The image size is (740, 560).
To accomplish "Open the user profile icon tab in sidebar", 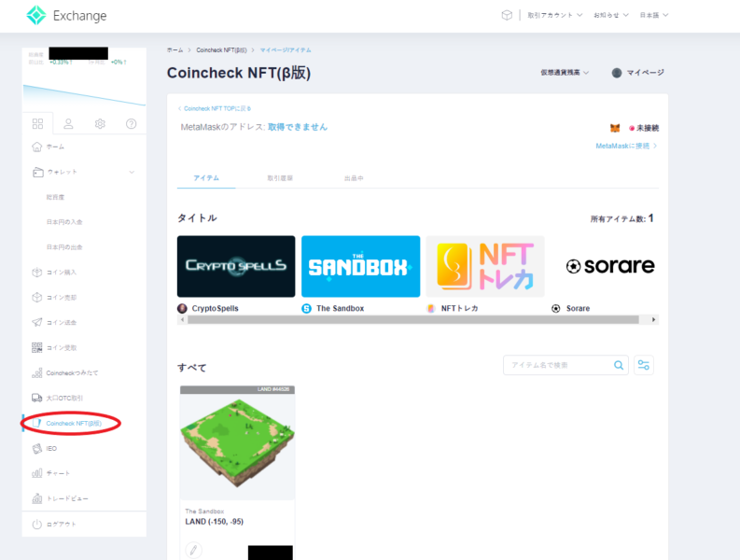I will point(68,124).
